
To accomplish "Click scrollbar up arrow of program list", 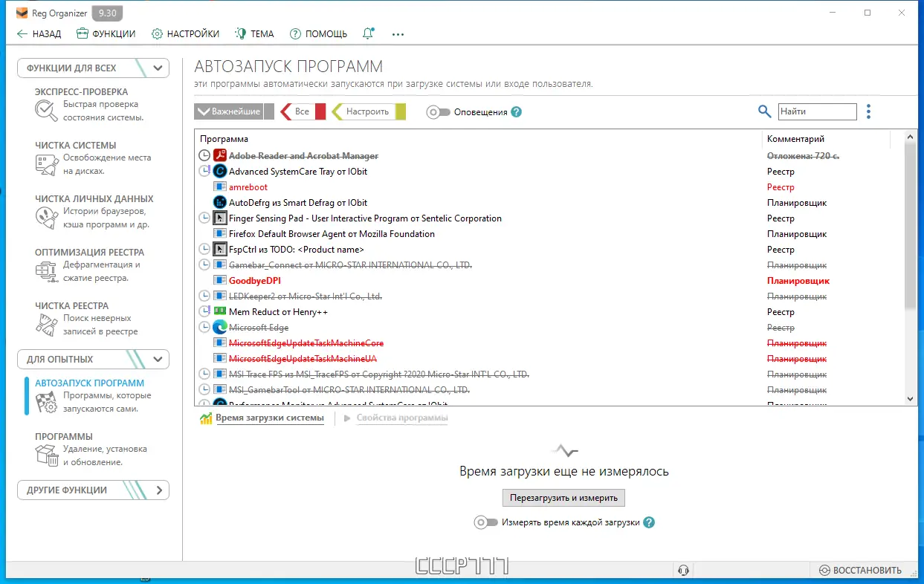I will point(911,137).
